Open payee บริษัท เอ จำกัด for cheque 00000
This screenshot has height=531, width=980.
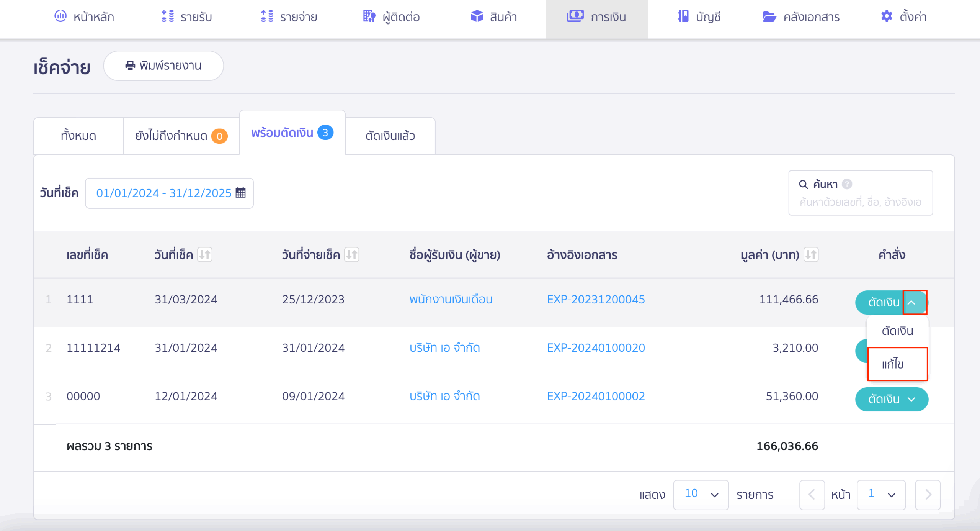pyautogui.click(x=444, y=396)
